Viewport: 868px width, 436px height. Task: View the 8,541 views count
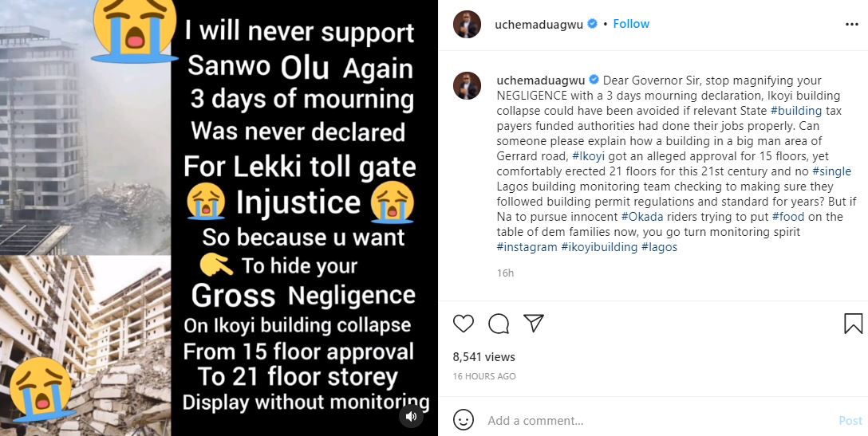[484, 357]
